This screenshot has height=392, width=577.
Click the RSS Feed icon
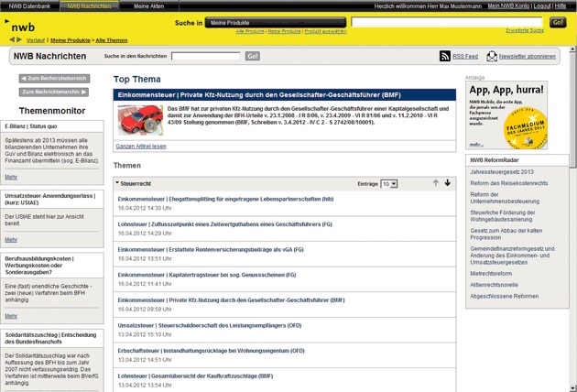tap(445, 57)
